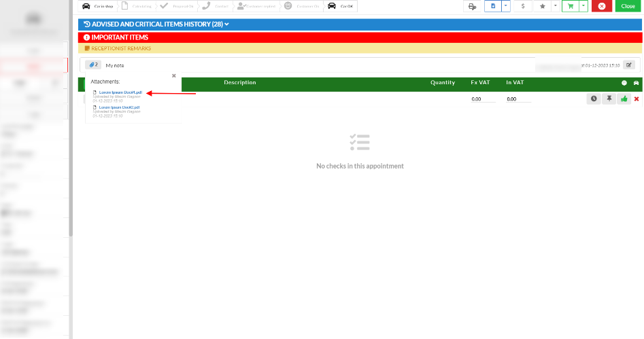Click the red cancel X button in toolbar

click(601, 6)
